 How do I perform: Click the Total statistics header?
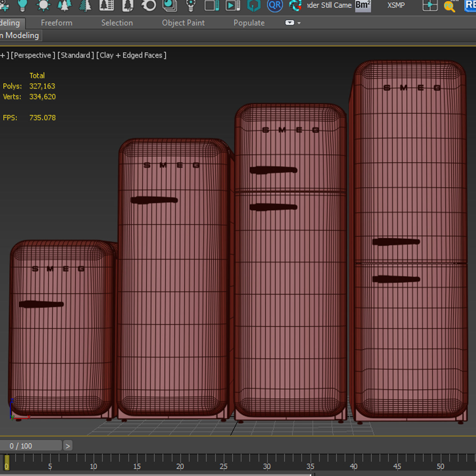(37, 76)
